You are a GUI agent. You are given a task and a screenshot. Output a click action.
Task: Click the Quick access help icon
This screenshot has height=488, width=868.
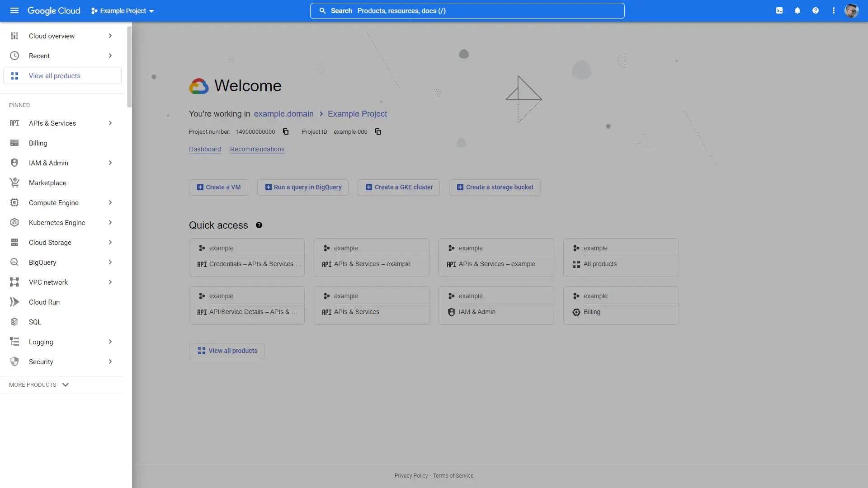(x=259, y=225)
